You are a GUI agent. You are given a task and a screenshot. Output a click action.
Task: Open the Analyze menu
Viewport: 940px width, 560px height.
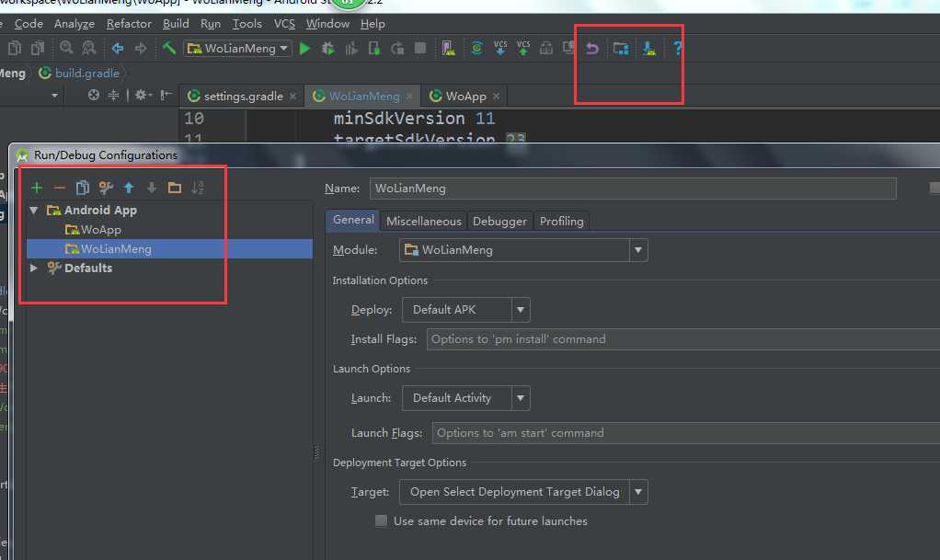point(75,23)
